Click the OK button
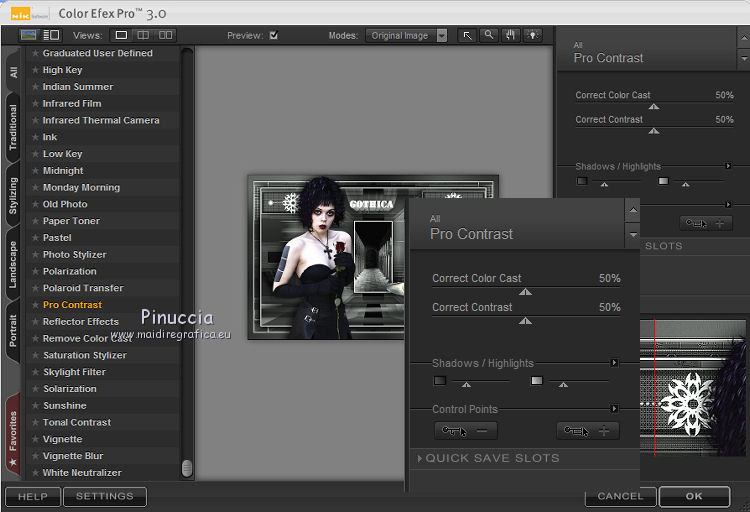The width and height of the screenshot is (750, 512). coord(694,496)
